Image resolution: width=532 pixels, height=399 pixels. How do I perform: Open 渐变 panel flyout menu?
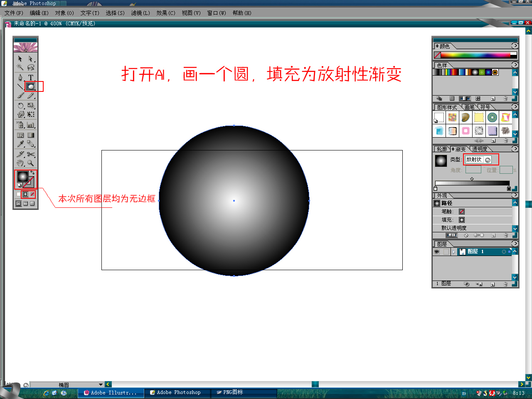(515, 149)
